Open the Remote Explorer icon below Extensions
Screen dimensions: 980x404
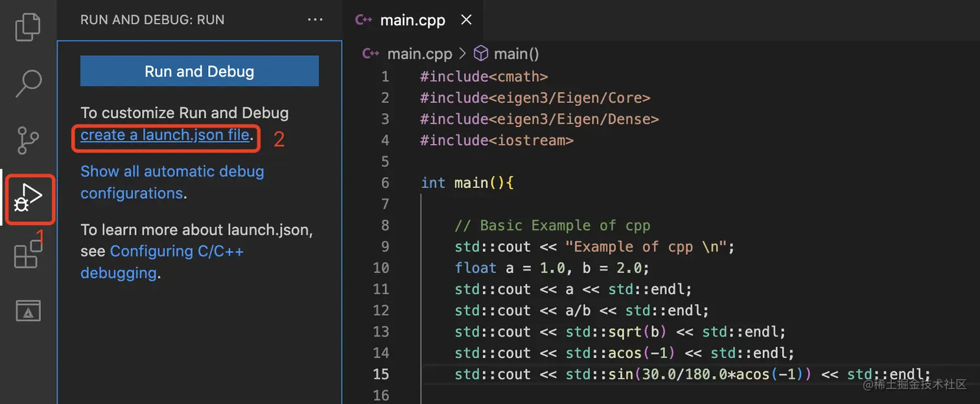click(28, 311)
